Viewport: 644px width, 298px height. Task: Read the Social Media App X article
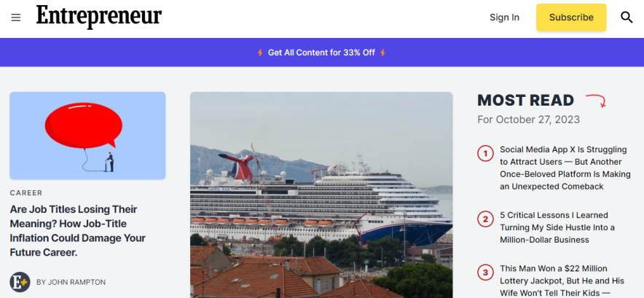click(565, 168)
